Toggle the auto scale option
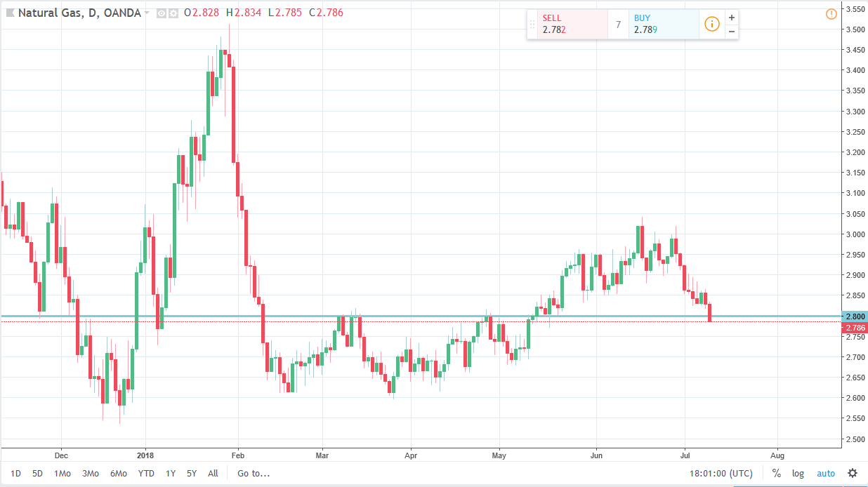 pos(826,473)
